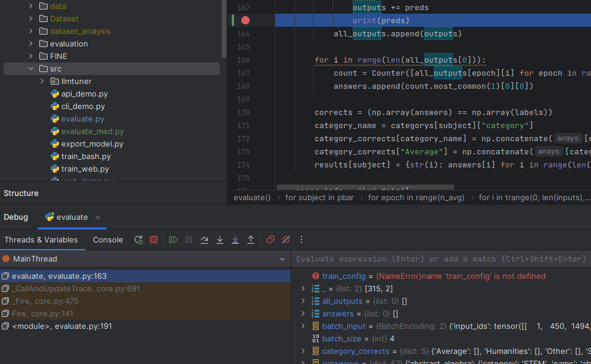Open train_web.py file

85,169
